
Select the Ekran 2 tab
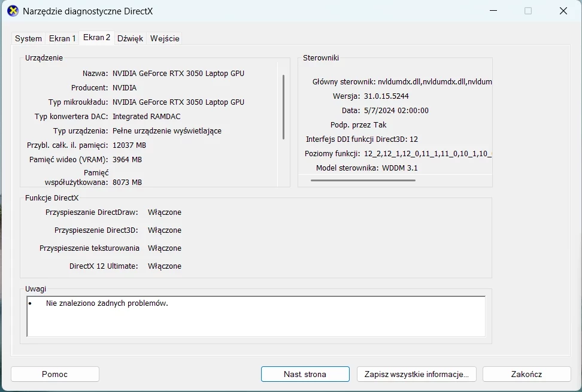(97, 38)
